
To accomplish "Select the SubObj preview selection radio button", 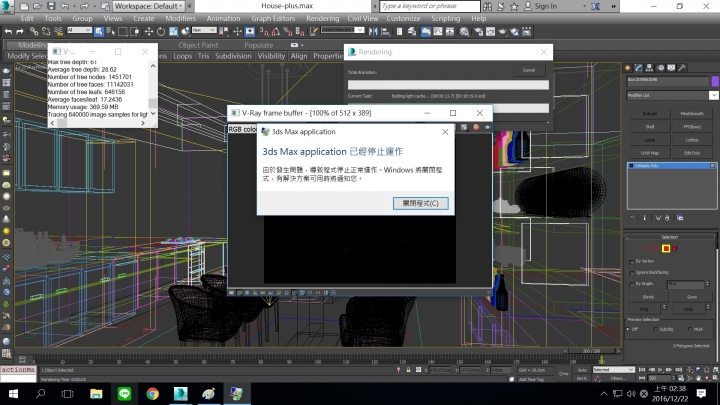I will coord(655,329).
